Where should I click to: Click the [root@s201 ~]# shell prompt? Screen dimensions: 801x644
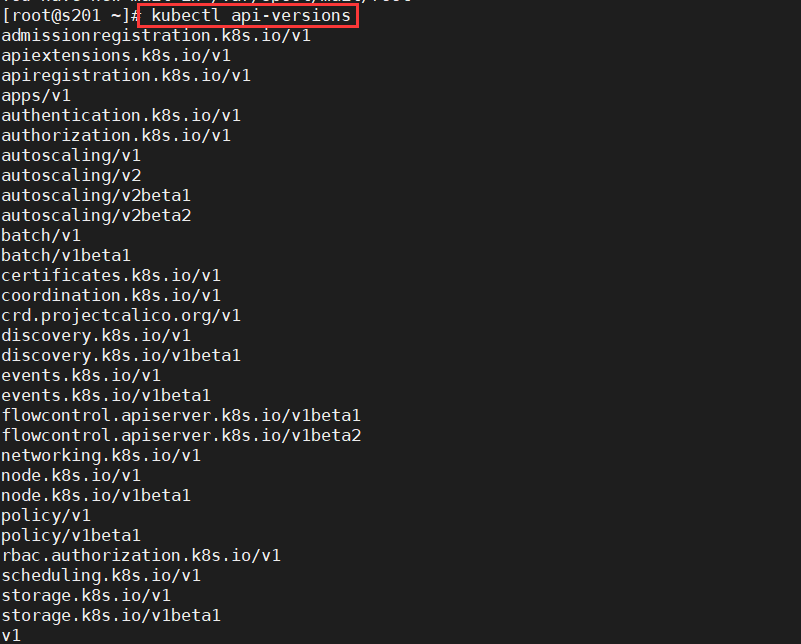[70, 16]
